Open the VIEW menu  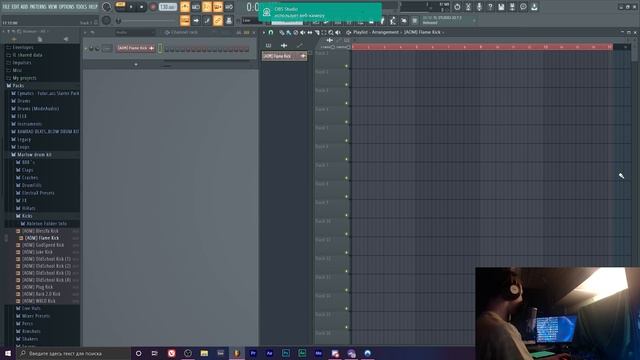pyautogui.click(x=53, y=7)
